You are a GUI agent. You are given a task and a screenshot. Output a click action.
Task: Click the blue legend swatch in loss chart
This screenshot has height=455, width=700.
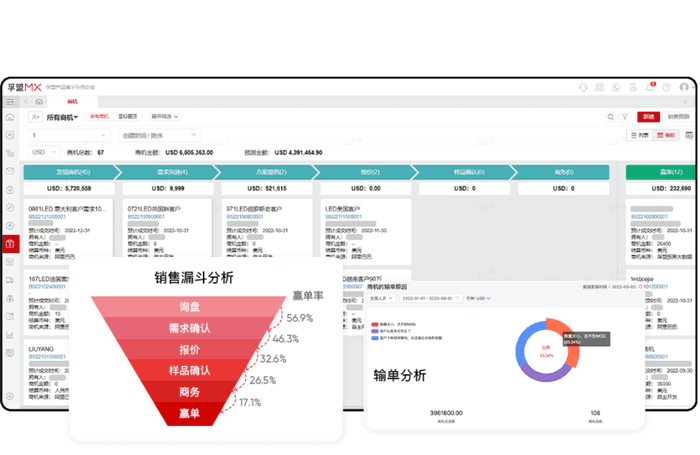pos(375,338)
